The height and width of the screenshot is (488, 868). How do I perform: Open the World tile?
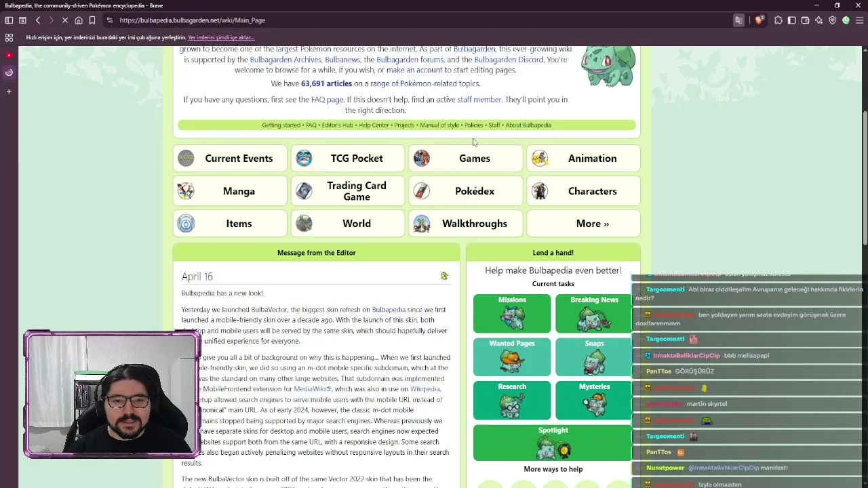pos(348,224)
